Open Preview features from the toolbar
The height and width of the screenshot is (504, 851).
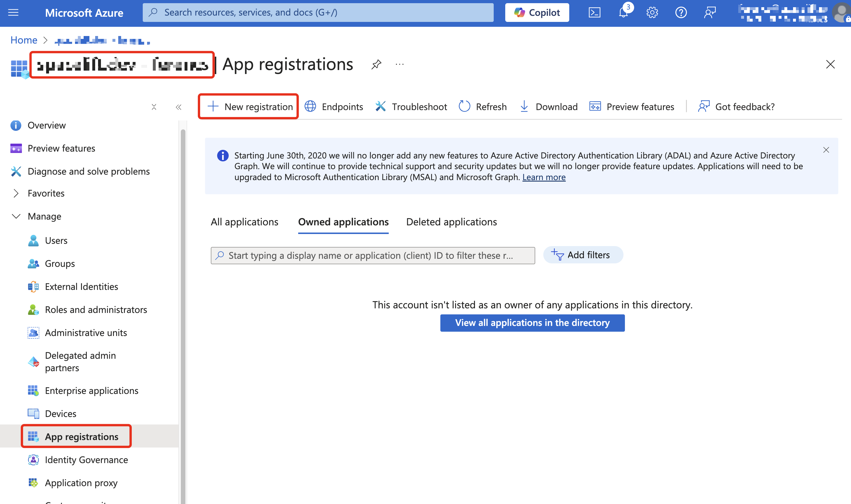640,106
